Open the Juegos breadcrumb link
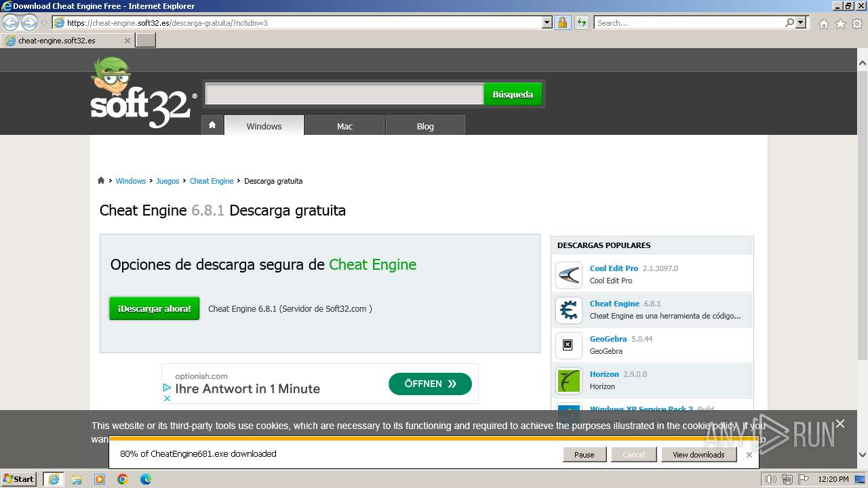 coord(167,181)
